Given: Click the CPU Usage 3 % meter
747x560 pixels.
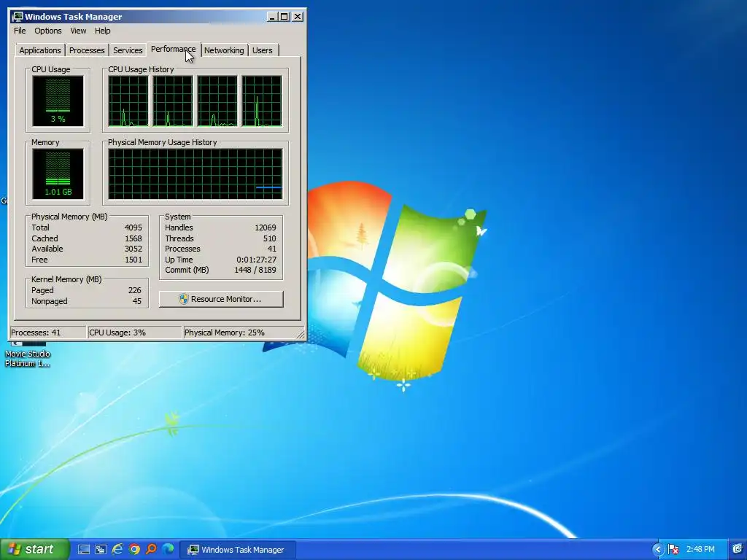Looking at the screenshot, I should click(58, 101).
